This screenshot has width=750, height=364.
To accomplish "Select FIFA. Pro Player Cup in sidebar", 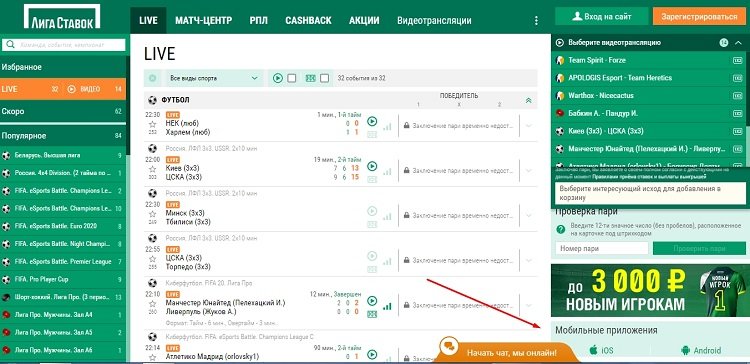I will tap(63, 279).
